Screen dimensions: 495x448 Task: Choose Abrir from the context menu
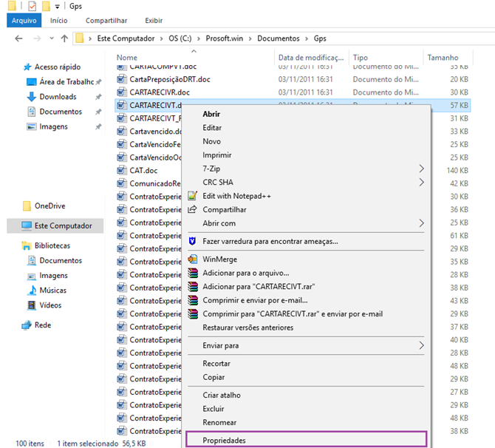(x=211, y=114)
